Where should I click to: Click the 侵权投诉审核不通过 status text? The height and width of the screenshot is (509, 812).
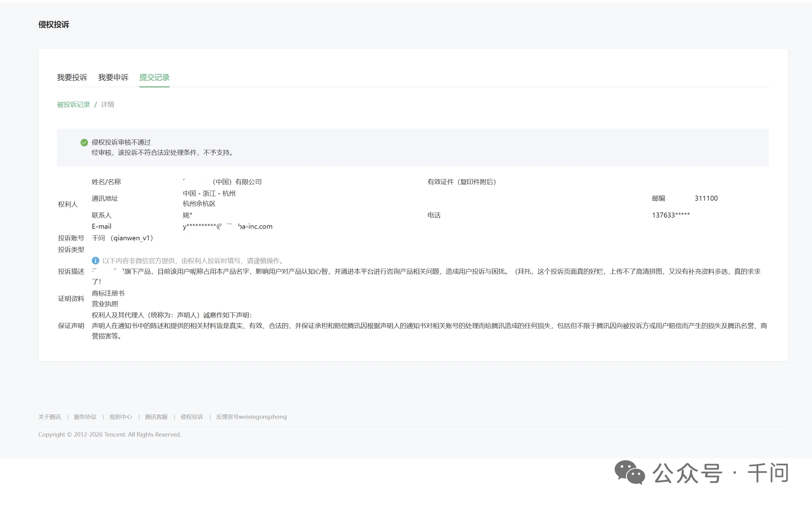(121, 142)
